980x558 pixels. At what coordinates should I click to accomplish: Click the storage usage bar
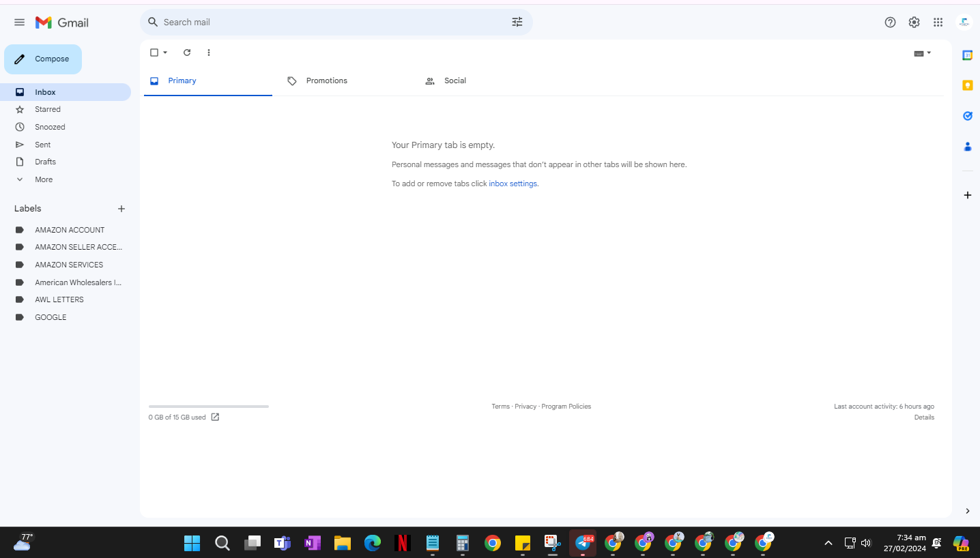[209, 407]
